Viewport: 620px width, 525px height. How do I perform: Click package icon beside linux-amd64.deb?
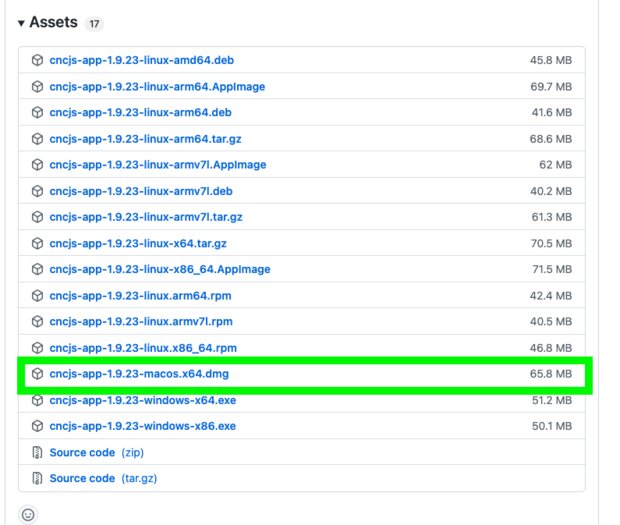[x=37, y=60]
